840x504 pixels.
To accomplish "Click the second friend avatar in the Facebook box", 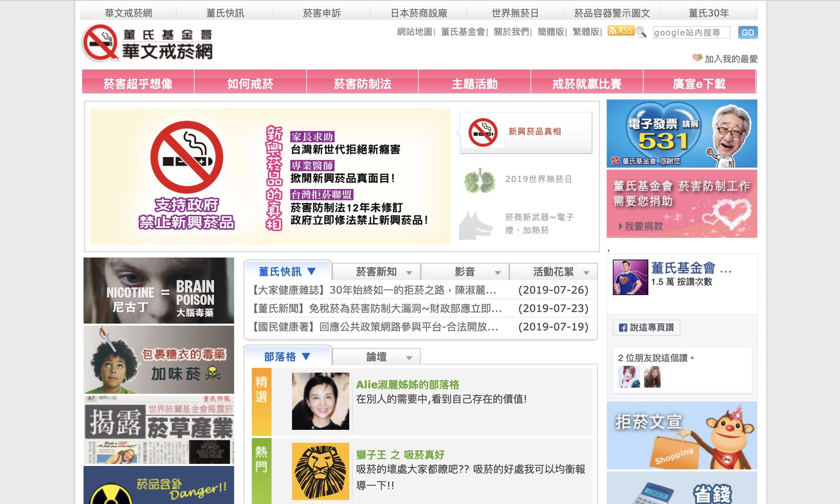I will pyautogui.click(x=652, y=377).
